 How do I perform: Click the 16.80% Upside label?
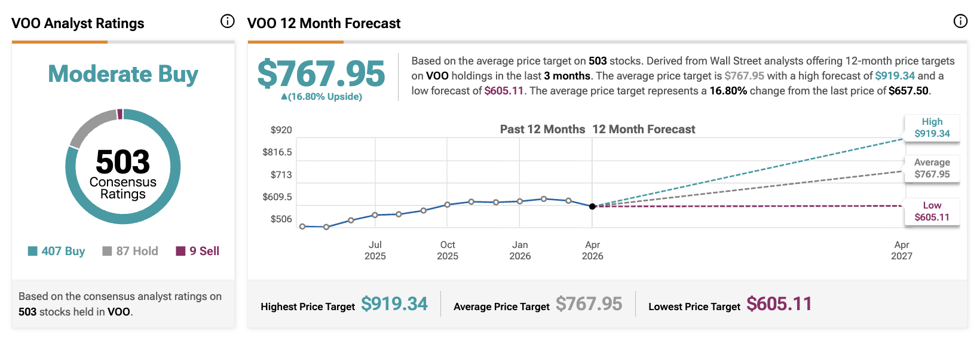[x=321, y=97]
